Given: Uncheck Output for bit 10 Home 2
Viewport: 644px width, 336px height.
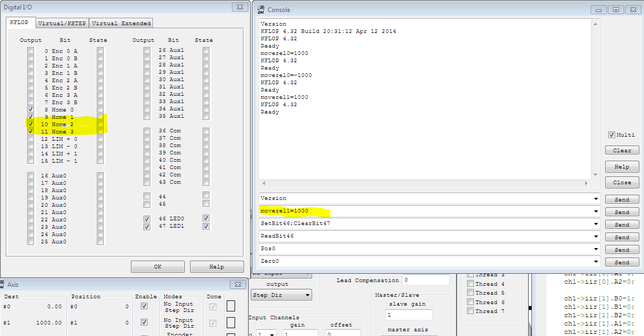Looking at the screenshot, I should (x=30, y=124).
